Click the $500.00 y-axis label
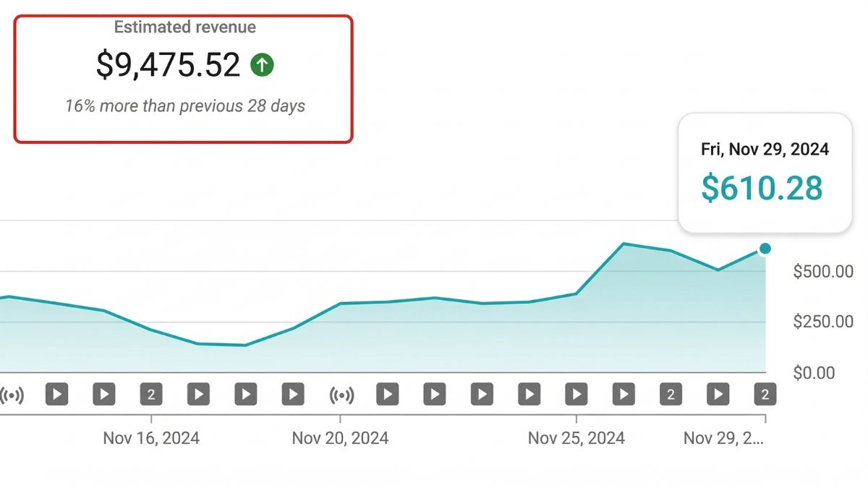The height and width of the screenshot is (488, 868). click(x=823, y=272)
